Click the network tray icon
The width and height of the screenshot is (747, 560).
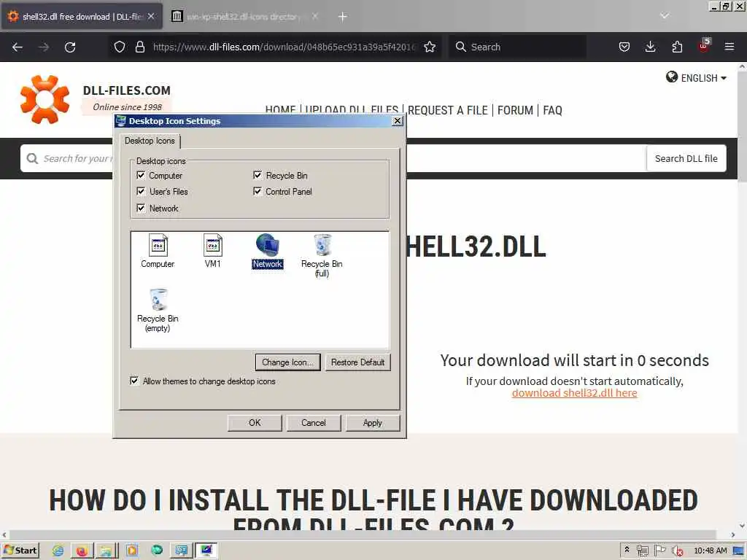point(643,551)
